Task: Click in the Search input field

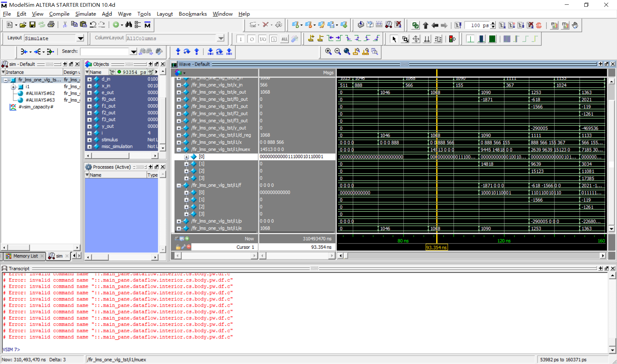Action: (x=105, y=52)
